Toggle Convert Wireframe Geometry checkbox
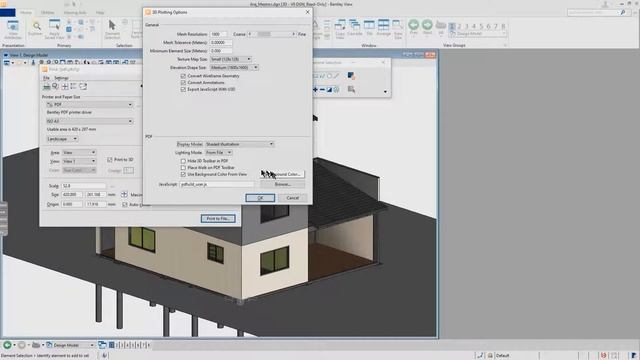640x360 pixels. [183, 76]
